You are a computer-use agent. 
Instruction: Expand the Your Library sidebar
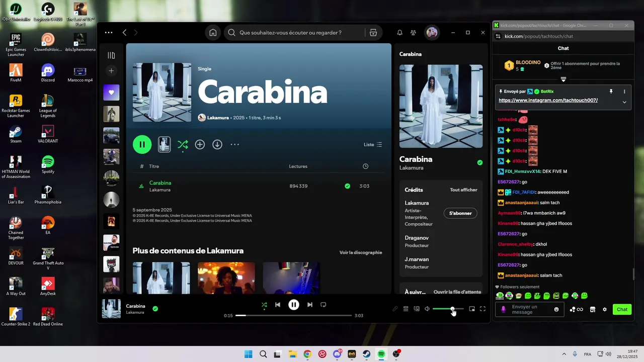(111, 55)
